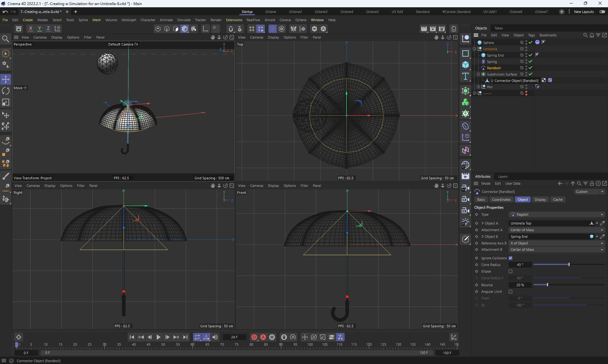Adjust the Cone Radius slider
Viewport: 608px width, 364px height.
[x=569, y=264]
